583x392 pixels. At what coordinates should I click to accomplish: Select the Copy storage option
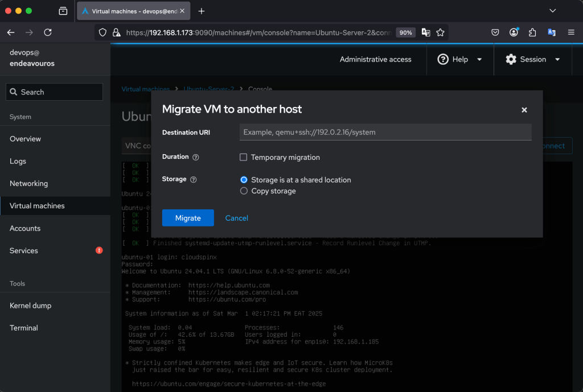[244, 191]
